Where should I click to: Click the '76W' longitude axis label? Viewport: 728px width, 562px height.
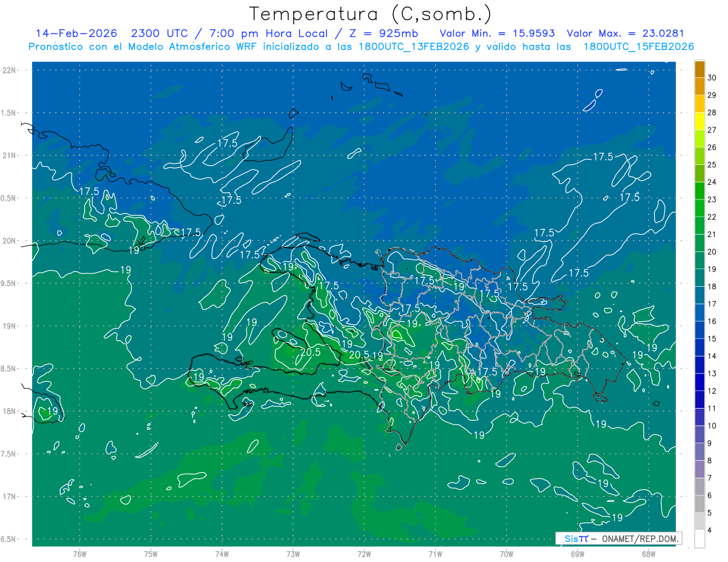[x=79, y=554]
